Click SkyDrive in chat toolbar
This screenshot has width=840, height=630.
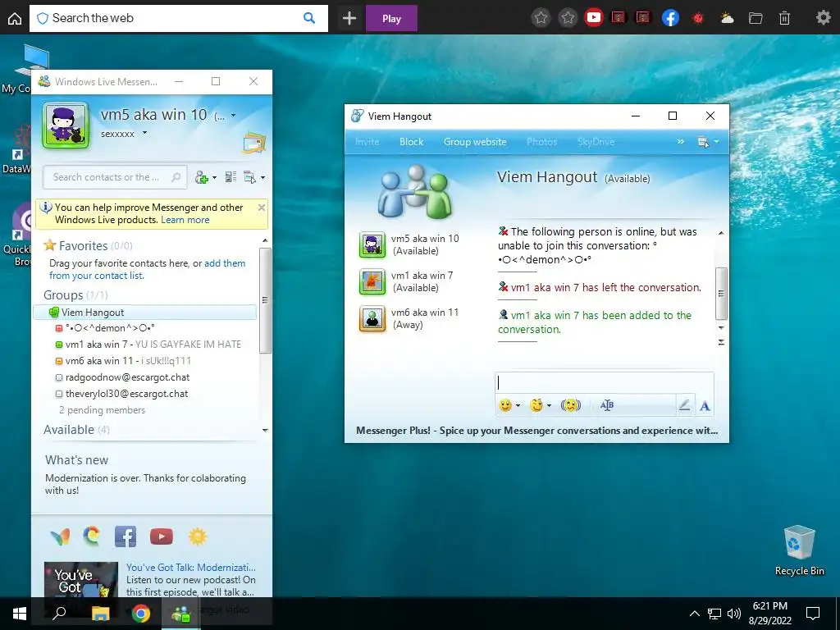596,142
